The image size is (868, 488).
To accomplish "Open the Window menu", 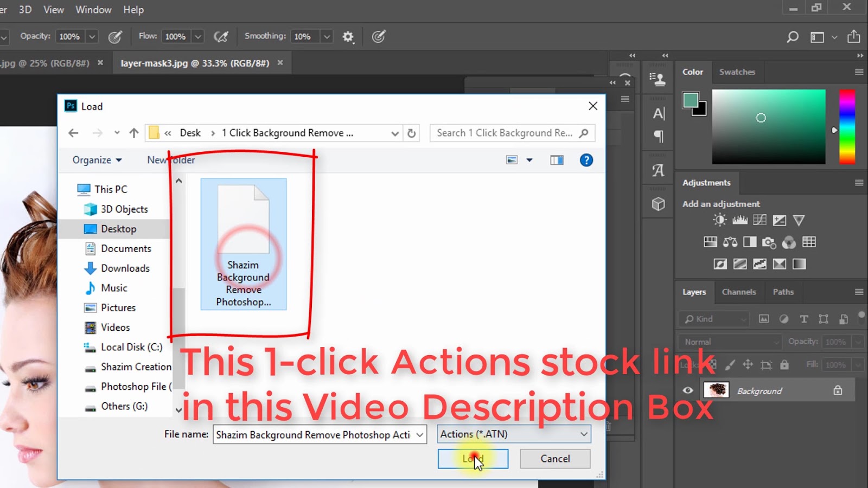I will pos(93,10).
